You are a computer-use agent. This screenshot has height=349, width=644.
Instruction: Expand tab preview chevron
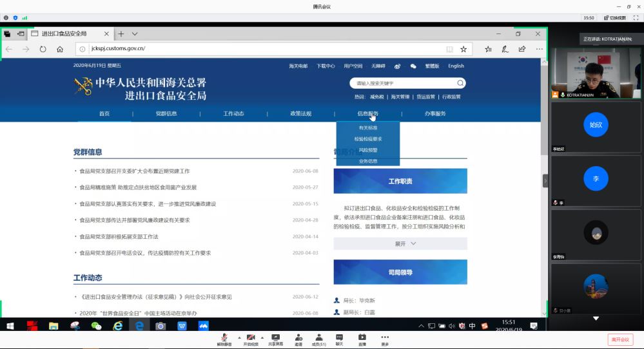tap(135, 33)
